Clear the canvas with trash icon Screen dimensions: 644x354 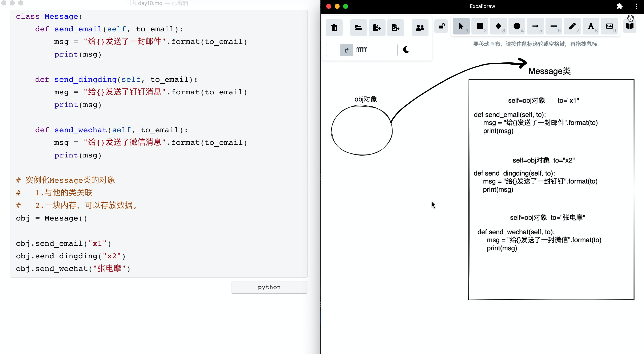pos(334,28)
